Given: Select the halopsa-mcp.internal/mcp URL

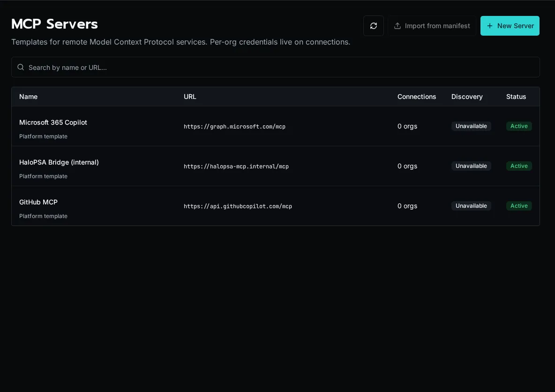Looking at the screenshot, I should (236, 166).
